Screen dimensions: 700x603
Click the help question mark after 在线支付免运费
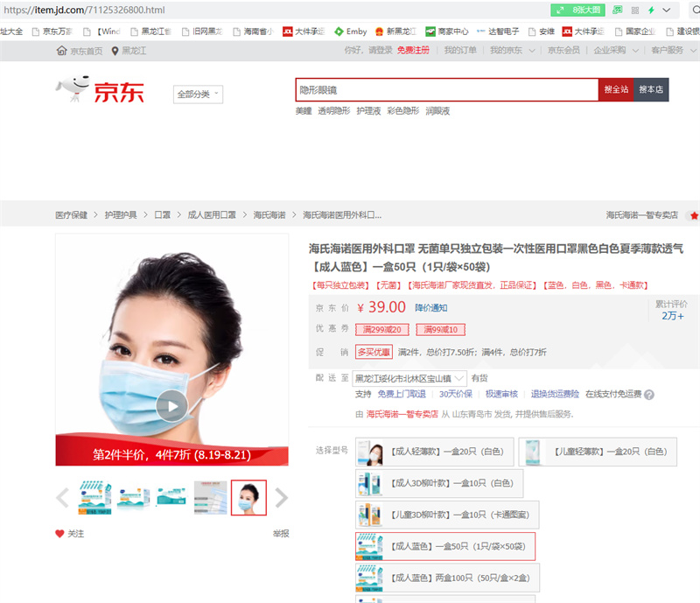(x=649, y=395)
